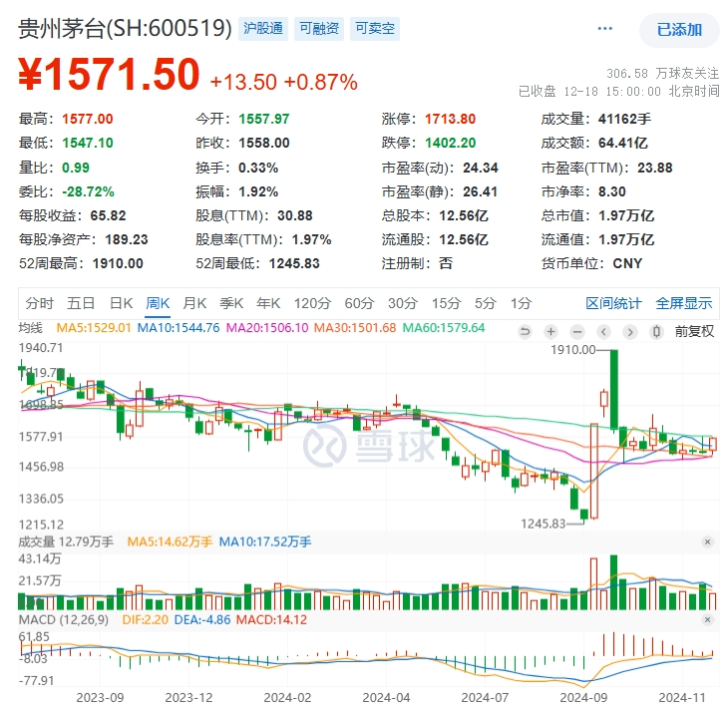This screenshot has width=728, height=711.
Task: Switch to the 月K chart tab
Action: (194, 303)
